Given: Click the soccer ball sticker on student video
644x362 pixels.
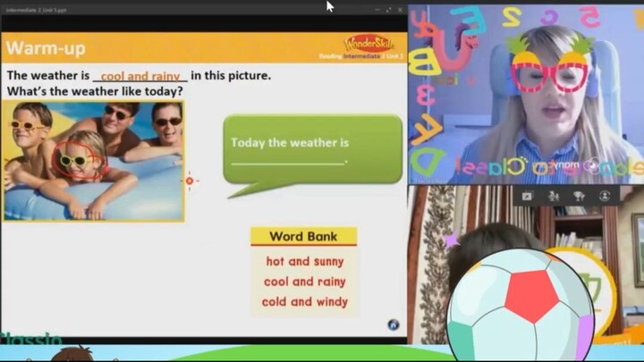Looking at the screenshot, I should point(520,306).
